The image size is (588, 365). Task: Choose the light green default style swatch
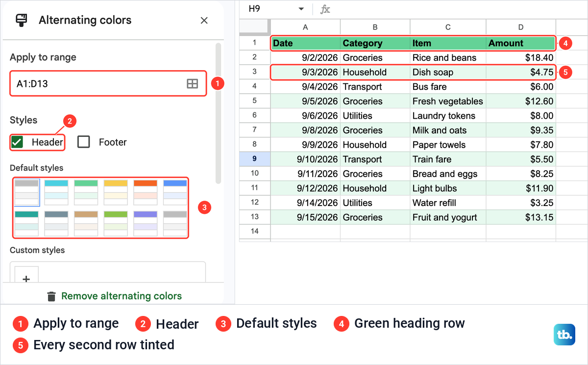click(x=116, y=224)
